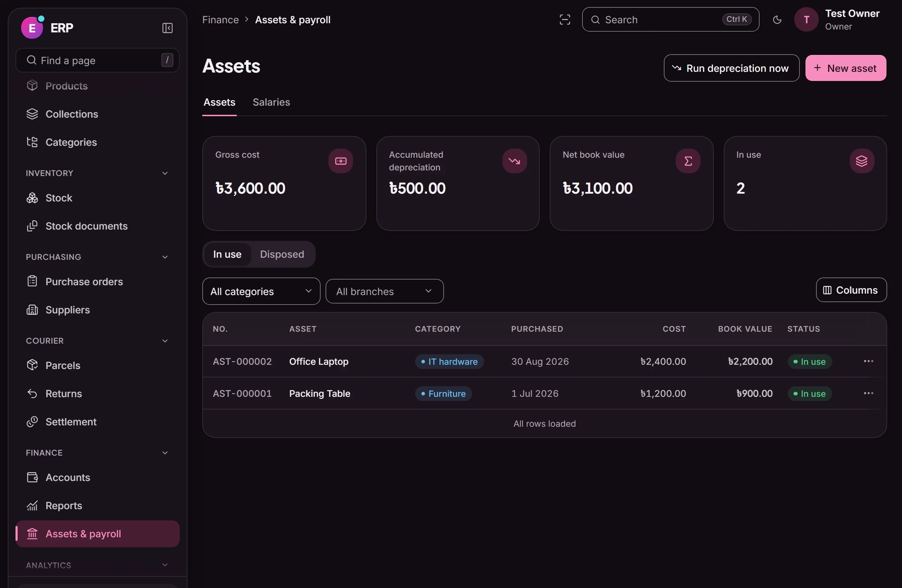
Task: Collapse the Courier section
Action: 165,341
